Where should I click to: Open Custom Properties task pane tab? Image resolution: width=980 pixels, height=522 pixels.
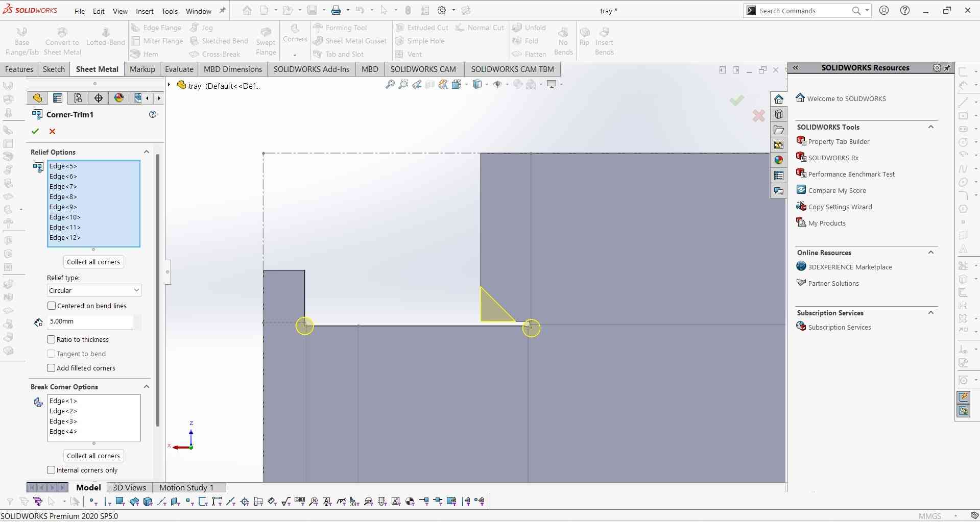coord(779,176)
